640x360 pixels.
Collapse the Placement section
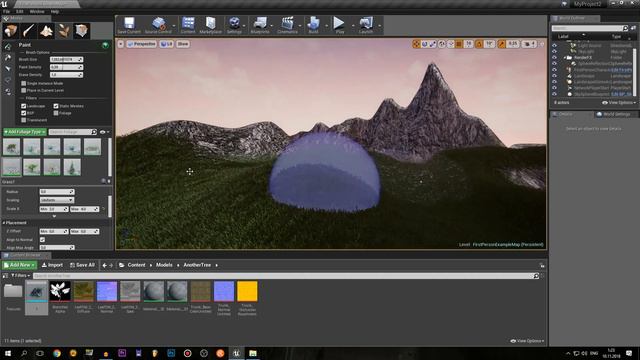click(4, 223)
